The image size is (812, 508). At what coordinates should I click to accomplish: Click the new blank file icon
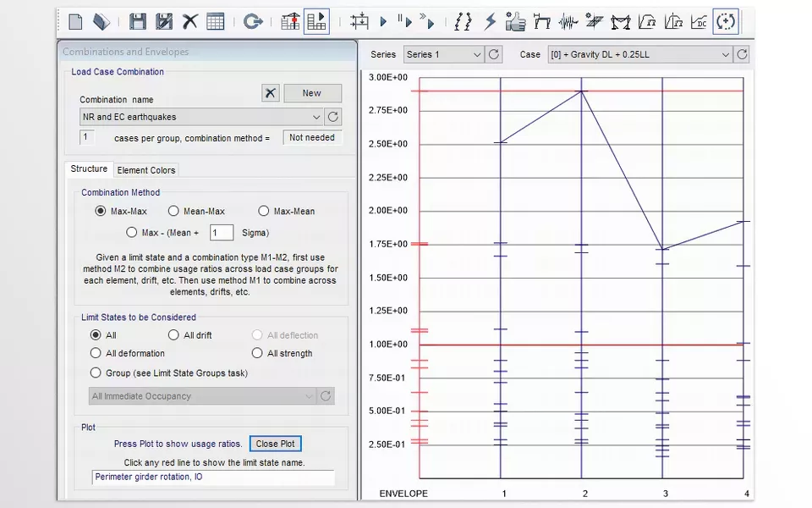75,22
